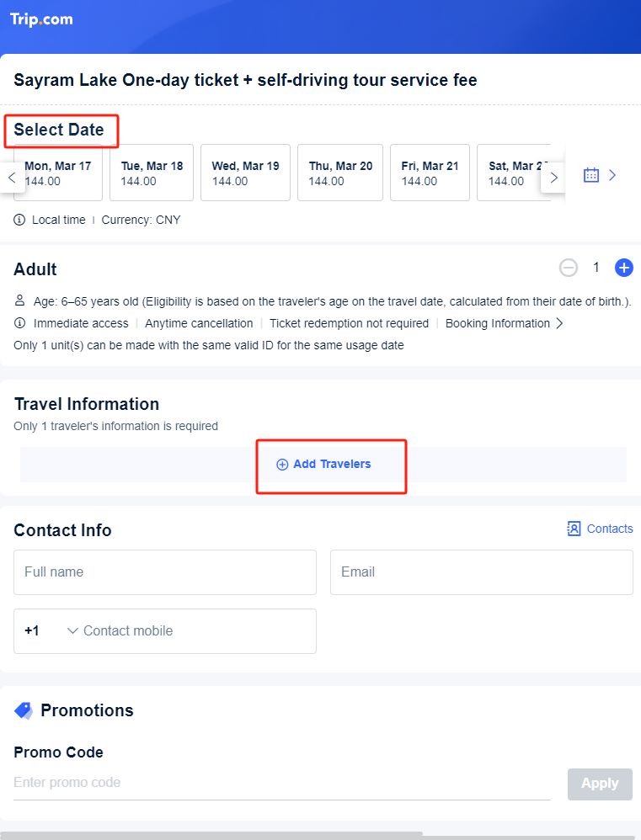
Task: Select Wed, Mar 19 date
Action: [x=245, y=173]
